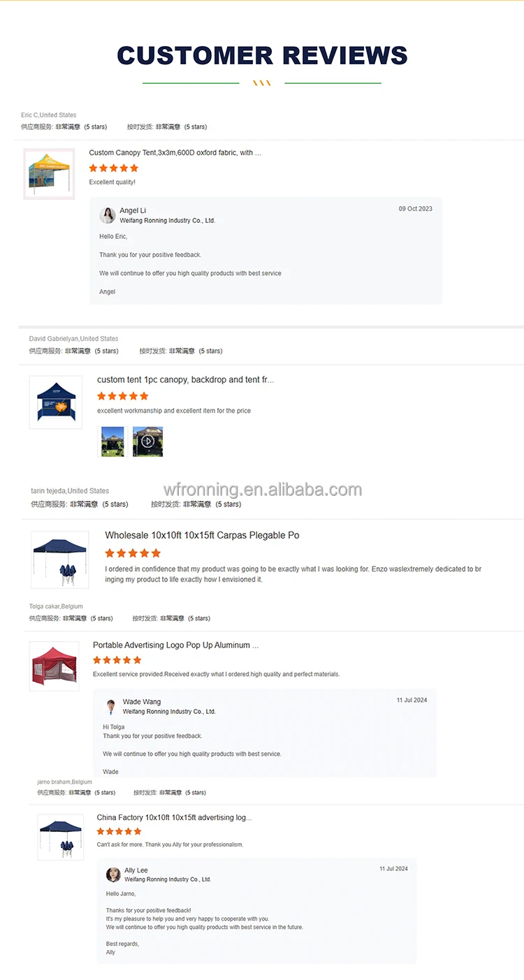Open 'China Factory 10x10ft 10x15ft advertising' title
This screenshot has width=524, height=980.
[174, 817]
